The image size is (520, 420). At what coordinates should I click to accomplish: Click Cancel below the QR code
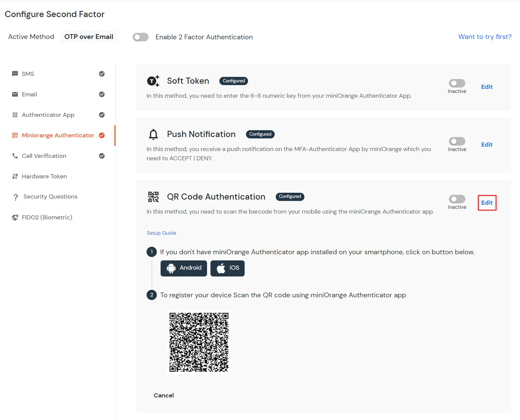pyautogui.click(x=164, y=395)
